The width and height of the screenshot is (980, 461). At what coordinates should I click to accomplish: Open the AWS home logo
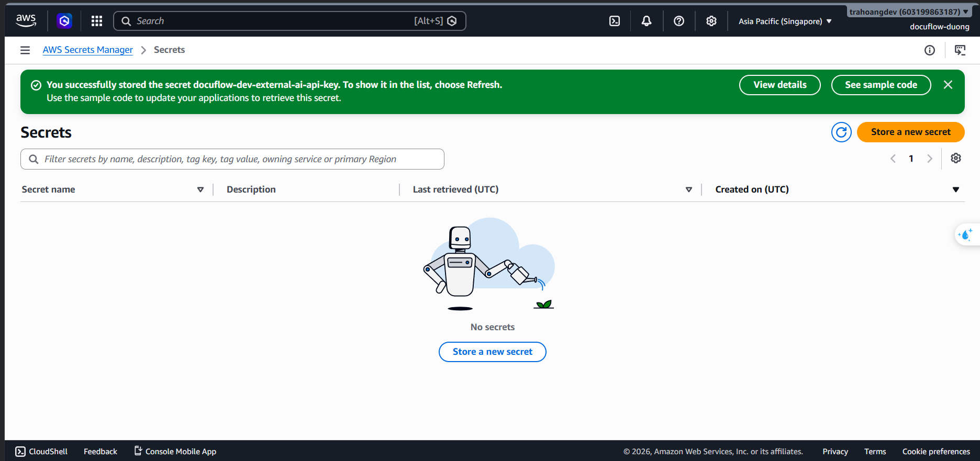tap(26, 21)
